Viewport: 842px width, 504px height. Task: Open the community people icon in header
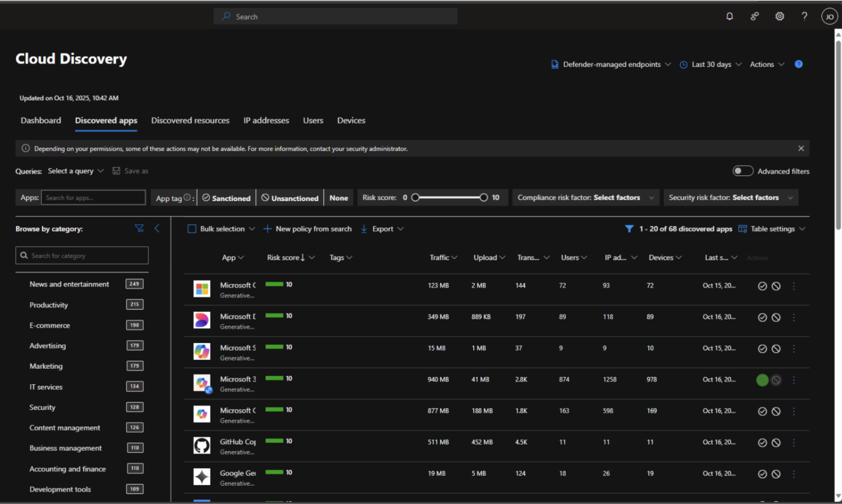point(755,16)
